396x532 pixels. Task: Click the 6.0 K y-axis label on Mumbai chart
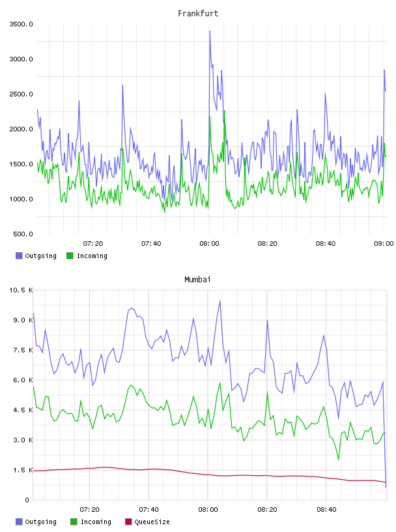click(23, 380)
